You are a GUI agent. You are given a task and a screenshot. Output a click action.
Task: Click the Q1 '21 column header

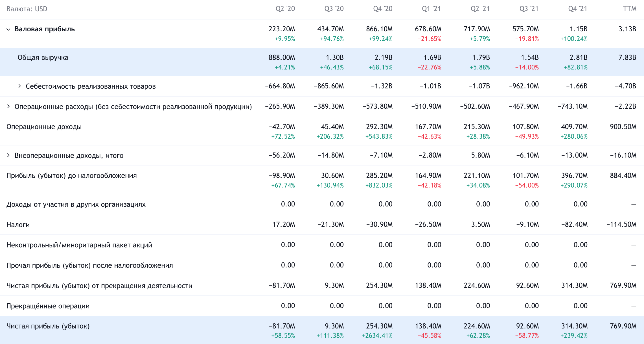431,9
